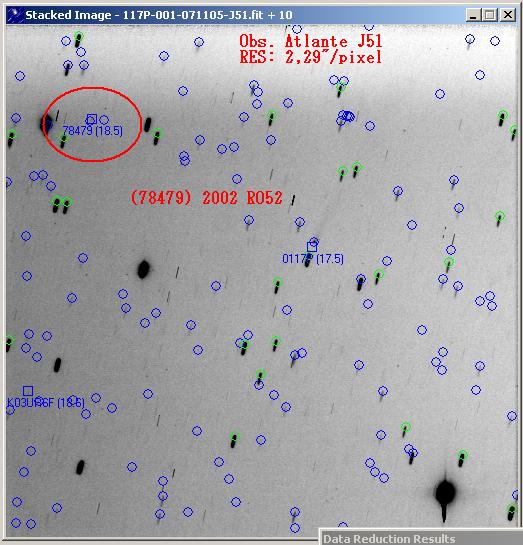523x545 pixels.
Task: Click the Obs. Atlante J51 red caption
Action: click(311, 41)
